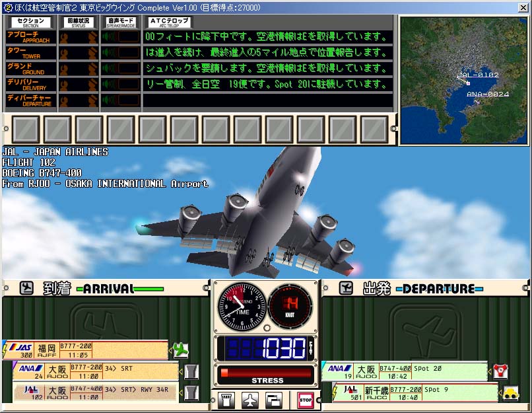Image resolution: width=532 pixels, height=413 pixels.
Task: Open the window layout switch icon
Action: (x=273, y=400)
